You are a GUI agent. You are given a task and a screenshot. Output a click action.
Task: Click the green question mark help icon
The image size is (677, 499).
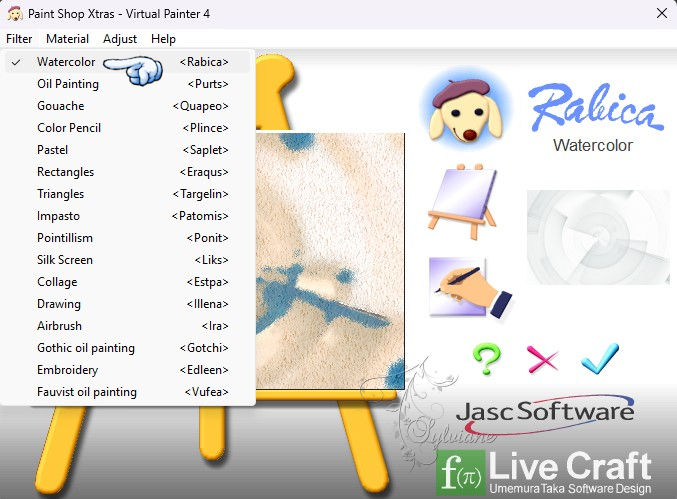(x=487, y=358)
